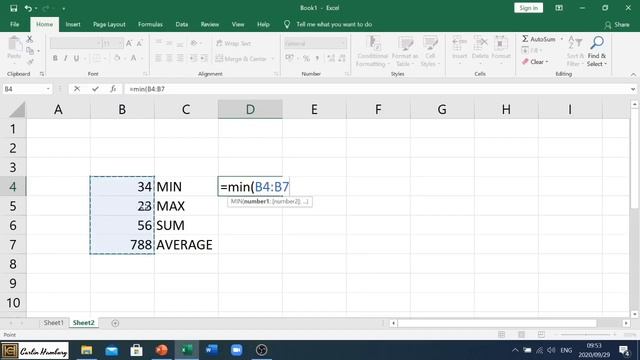Screen dimensions: 640x360
Task: Click the AutoSum sigma icon
Action: 525,39
